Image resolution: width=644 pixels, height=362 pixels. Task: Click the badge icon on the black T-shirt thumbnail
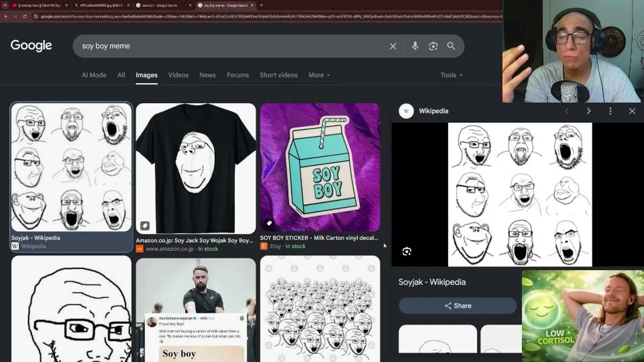pos(145,225)
